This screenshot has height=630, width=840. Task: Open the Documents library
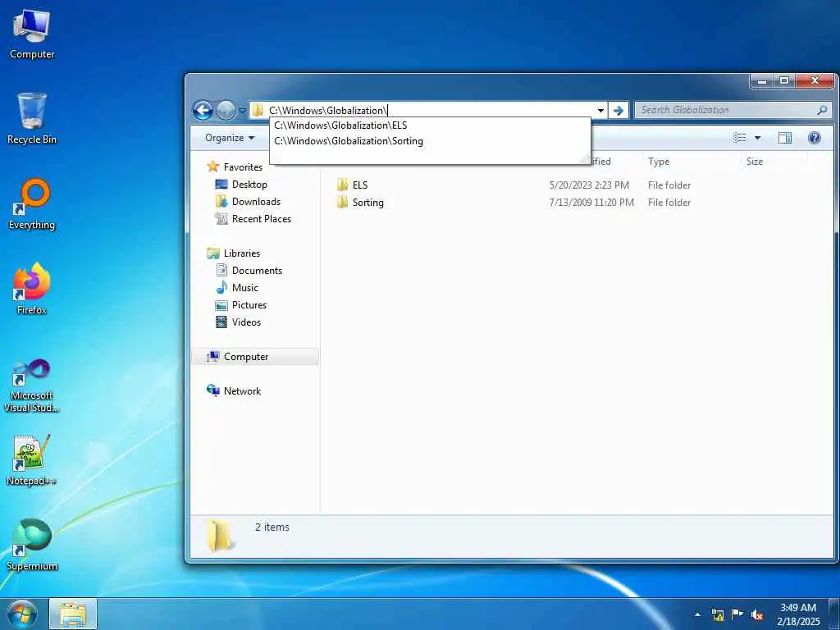[x=257, y=271]
